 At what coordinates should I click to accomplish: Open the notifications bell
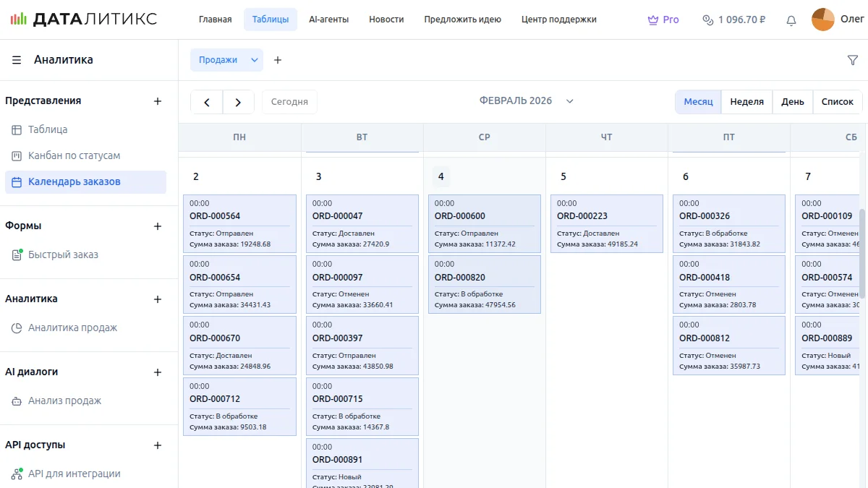coord(791,20)
